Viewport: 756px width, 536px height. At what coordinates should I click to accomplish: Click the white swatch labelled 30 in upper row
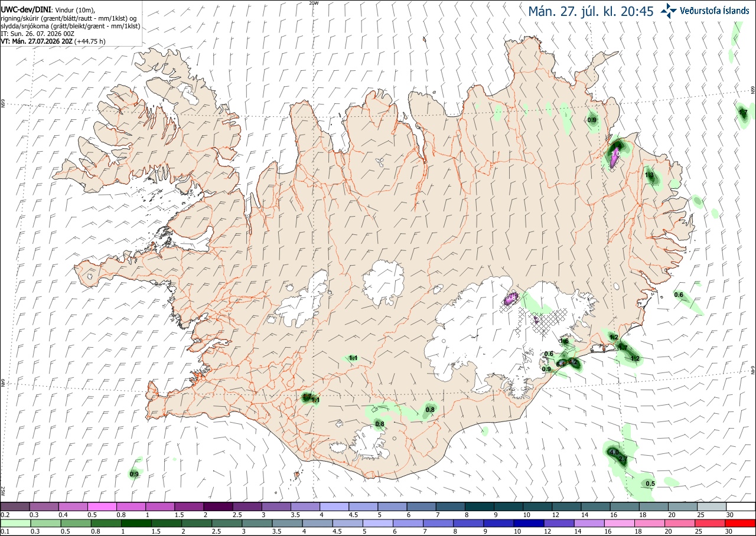point(741,506)
